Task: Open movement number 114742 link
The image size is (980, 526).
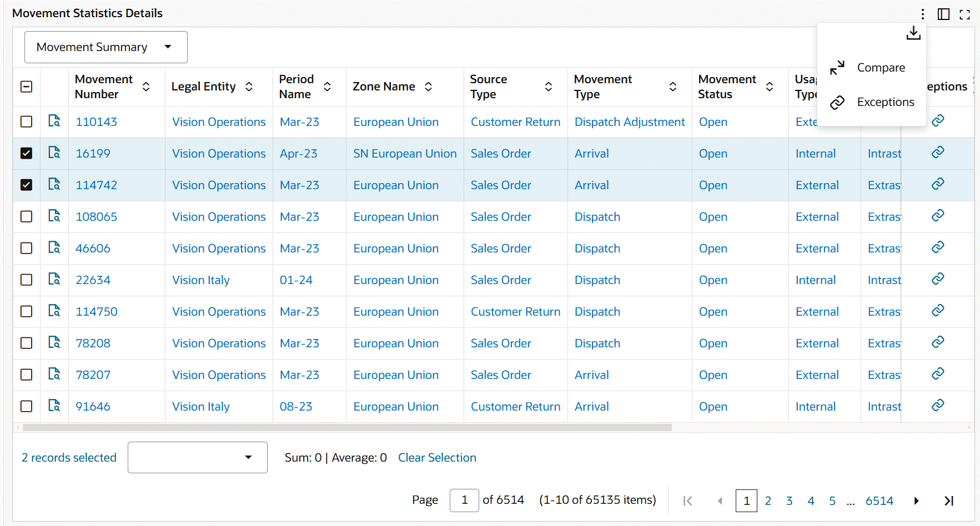Action: [x=96, y=185]
